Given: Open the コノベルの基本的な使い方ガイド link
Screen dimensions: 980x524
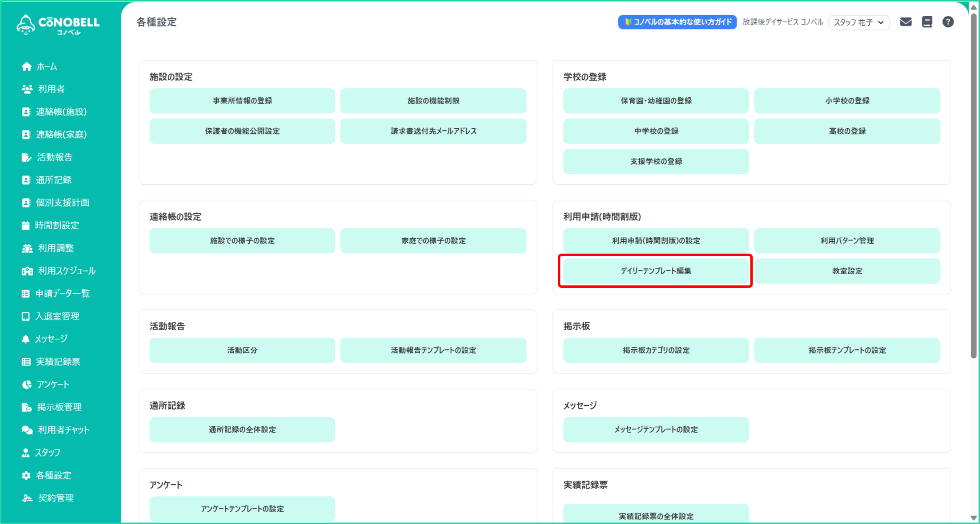Looking at the screenshot, I should click(677, 22).
